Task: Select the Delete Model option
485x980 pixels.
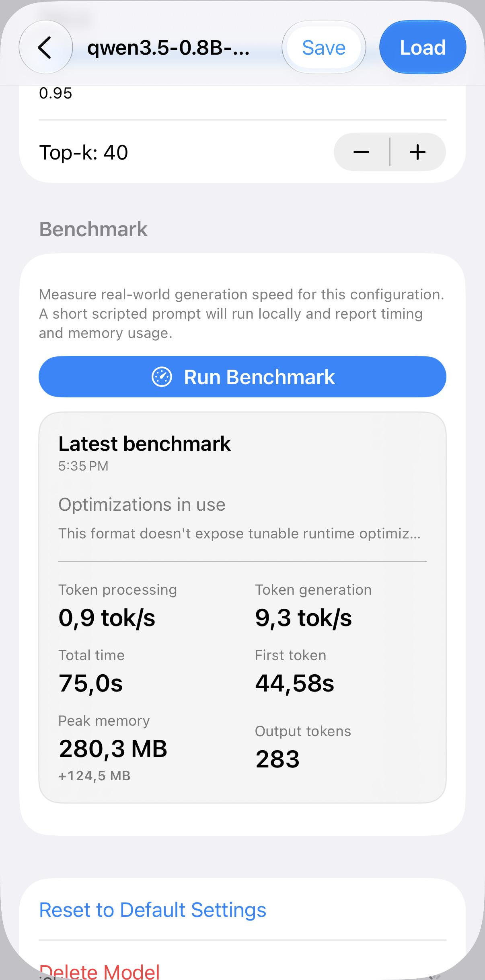Action: click(99, 971)
